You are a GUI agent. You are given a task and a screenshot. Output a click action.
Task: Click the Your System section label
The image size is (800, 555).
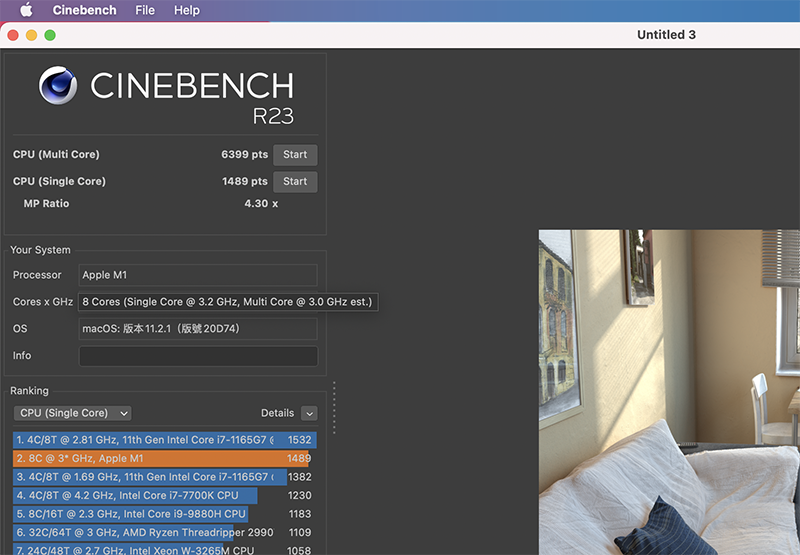[40, 250]
